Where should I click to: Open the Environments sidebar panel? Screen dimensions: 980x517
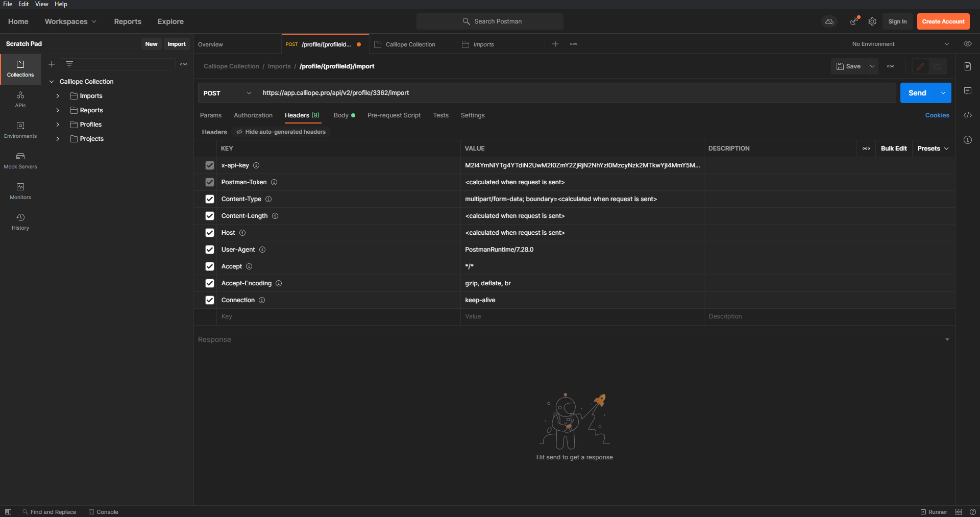(x=20, y=130)
